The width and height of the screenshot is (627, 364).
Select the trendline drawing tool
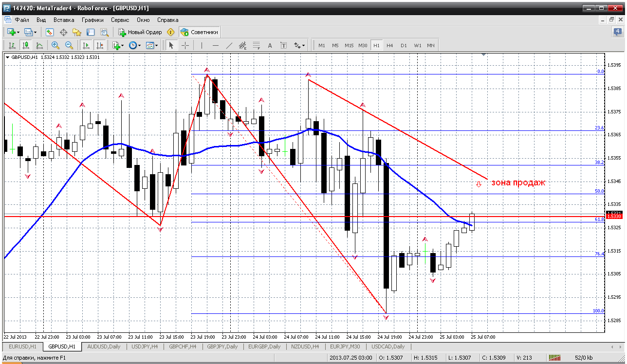(229, 45)
